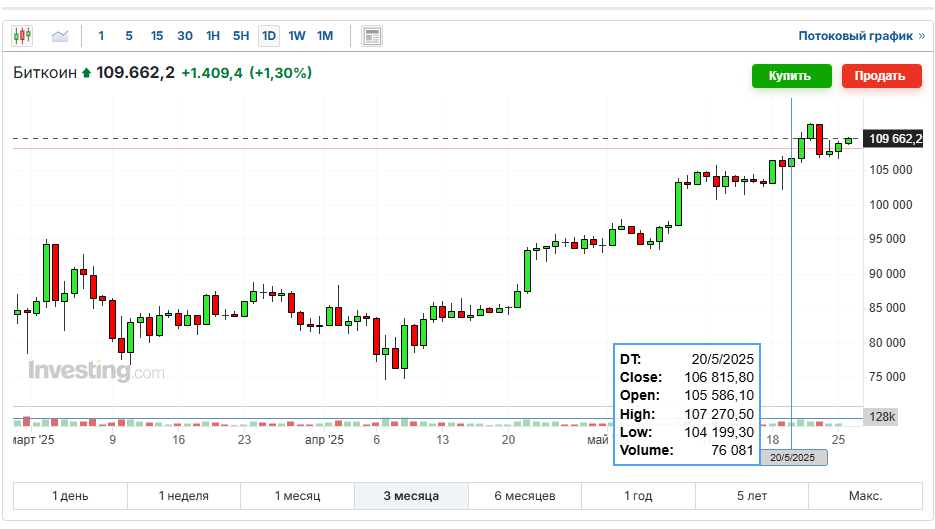Screen dimensions: 935x529
Task: Click the 109 662,2 price axis label
Action: click(893, 139)
